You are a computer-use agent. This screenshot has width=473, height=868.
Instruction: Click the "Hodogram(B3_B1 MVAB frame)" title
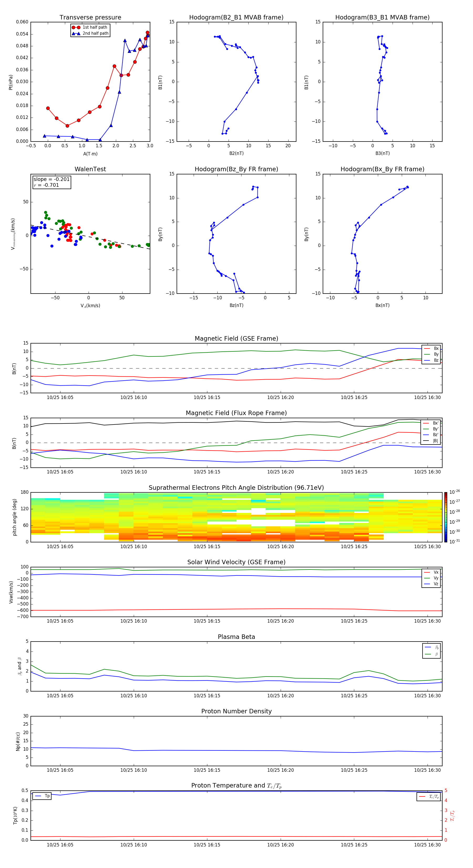coord(382,18)
